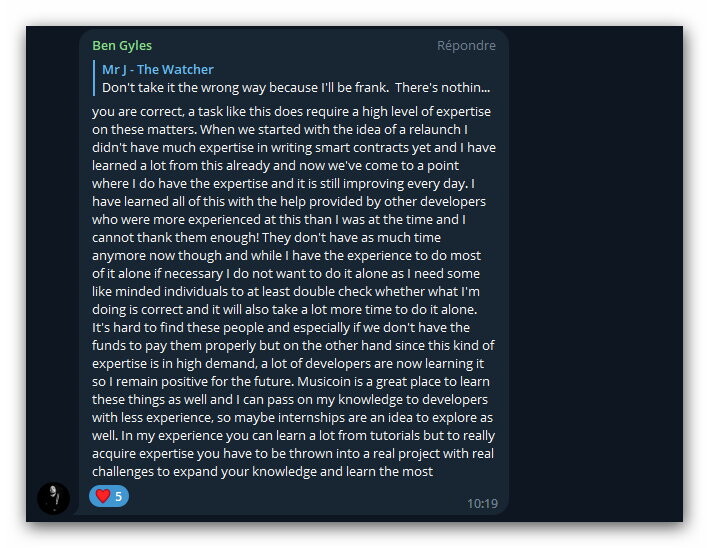
Task: Open the Ben Gyles sender name
Action: click(x=122, y=46)
